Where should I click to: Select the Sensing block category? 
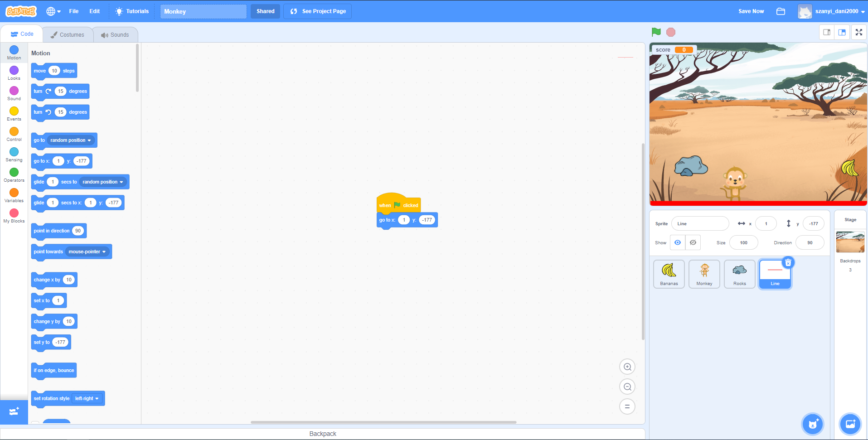[14, 155]
